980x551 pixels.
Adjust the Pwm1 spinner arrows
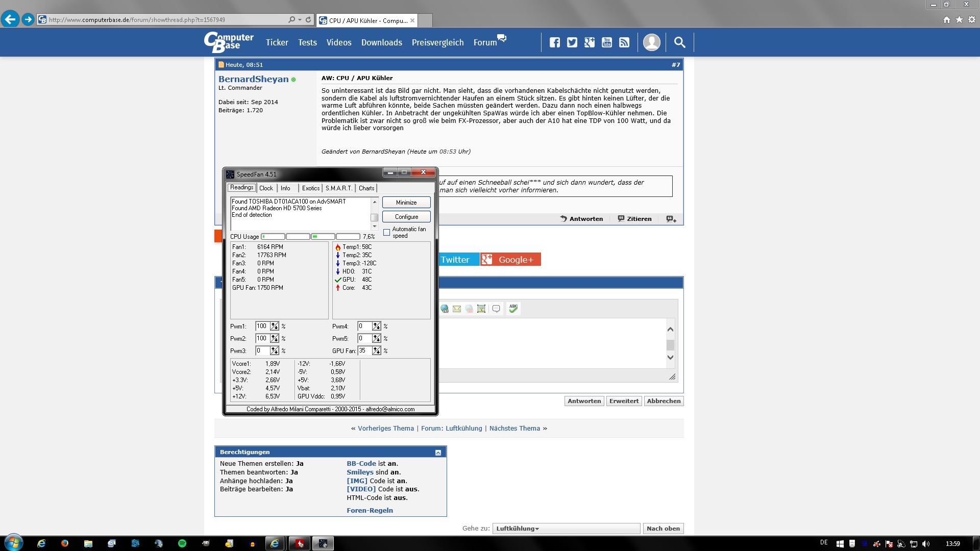pyautogui.click(x=275, y=327)
